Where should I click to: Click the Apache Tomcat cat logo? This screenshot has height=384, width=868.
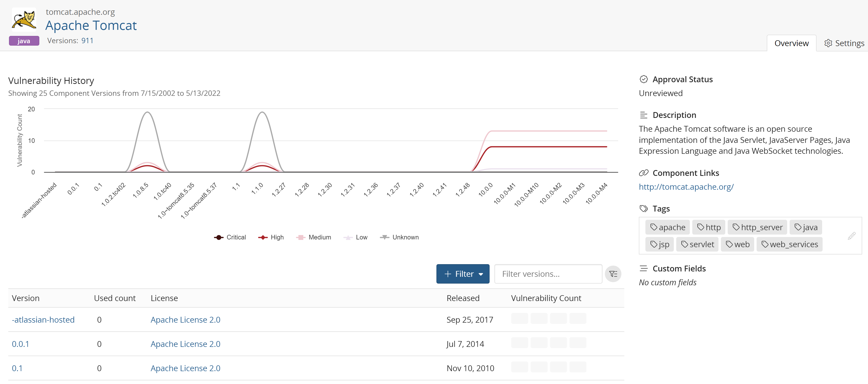(x=24, y=20)
